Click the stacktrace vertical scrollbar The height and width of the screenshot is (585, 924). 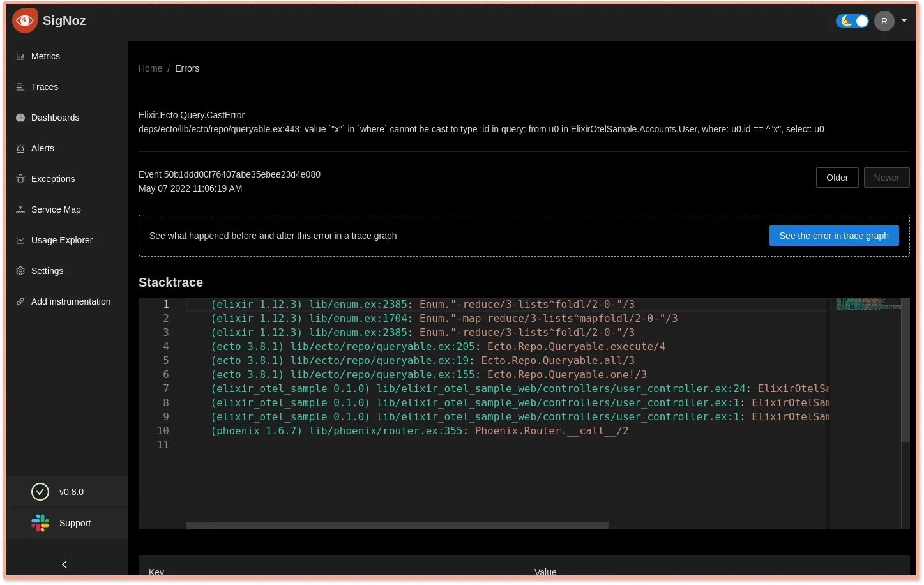point(905,370)
